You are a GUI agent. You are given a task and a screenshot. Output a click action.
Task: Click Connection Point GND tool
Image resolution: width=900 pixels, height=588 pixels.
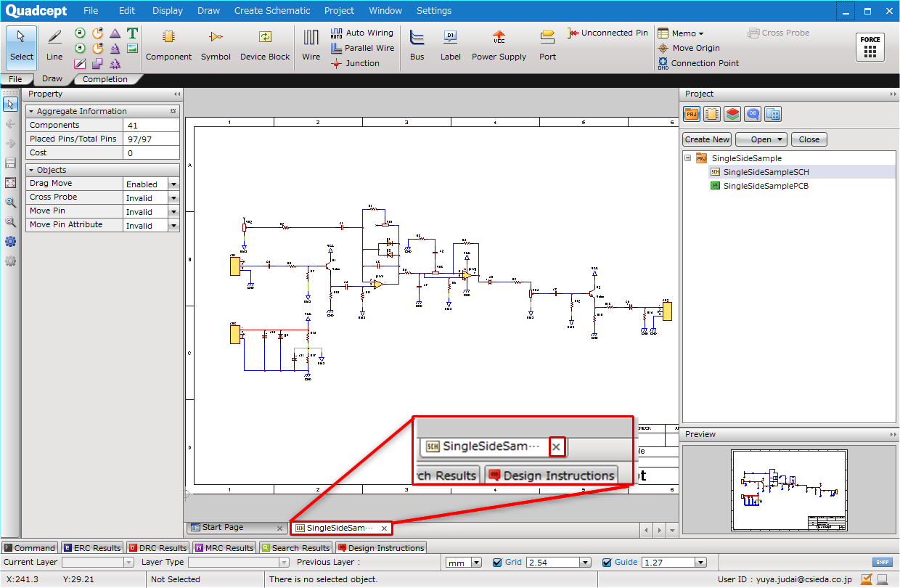tap(697, 63)
